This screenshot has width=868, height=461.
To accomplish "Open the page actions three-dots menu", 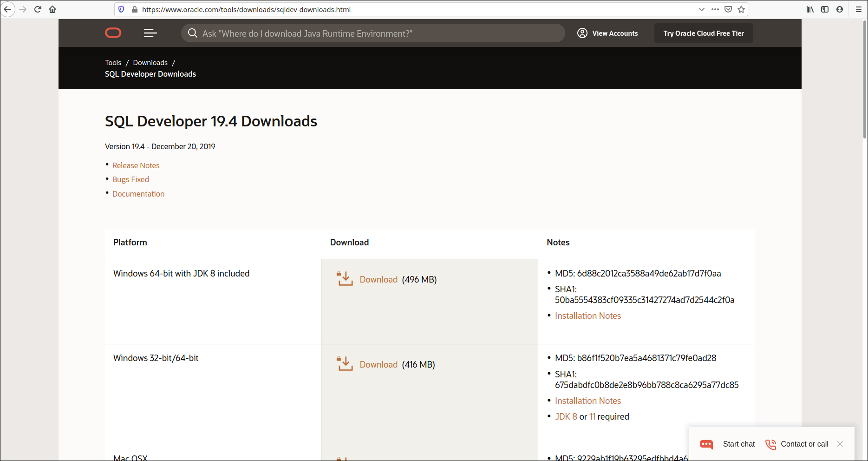I will pyautogui.click(x=715, y=9).
